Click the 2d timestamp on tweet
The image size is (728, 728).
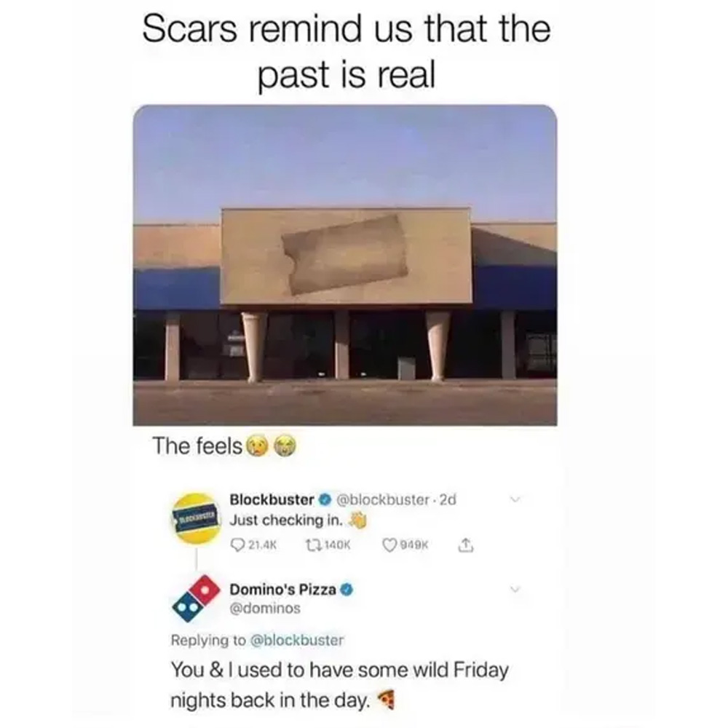[x=448, y=500]
